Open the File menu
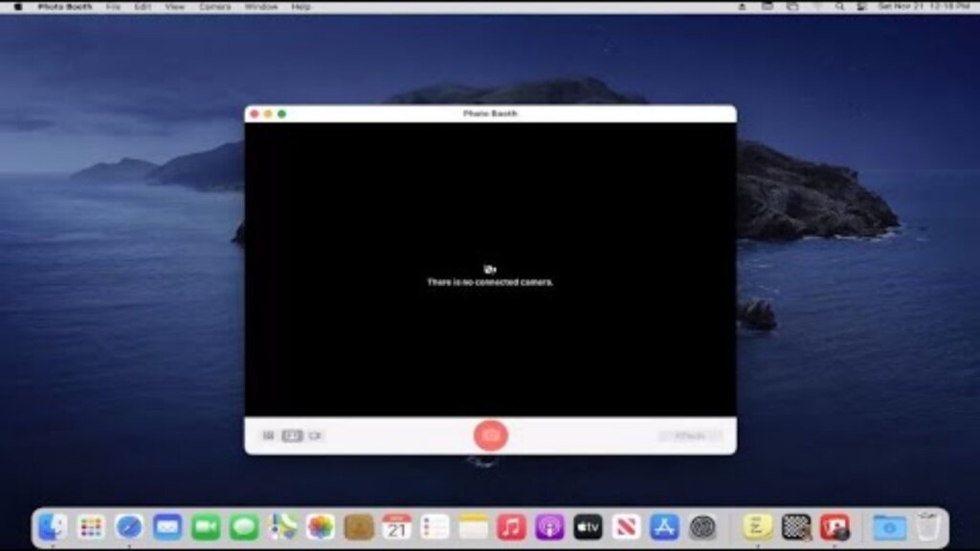Screen dimensions: 980x551 click(x=113, y=7)
